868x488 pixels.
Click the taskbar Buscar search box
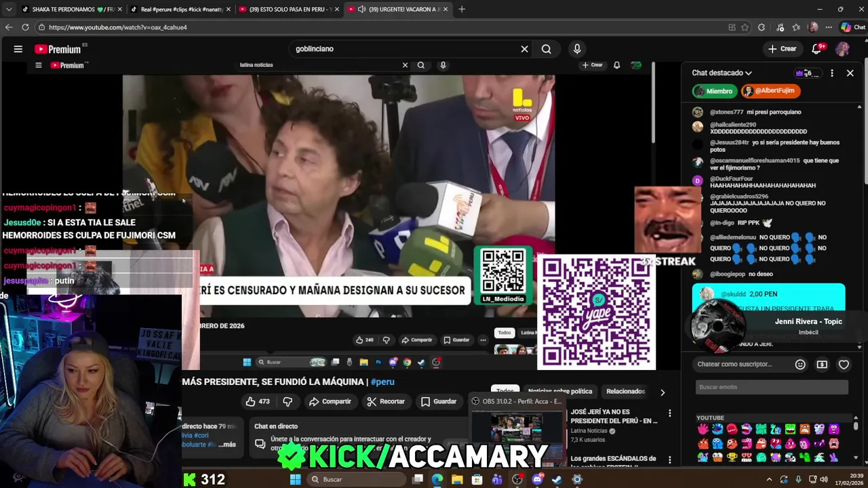[356, 479]
